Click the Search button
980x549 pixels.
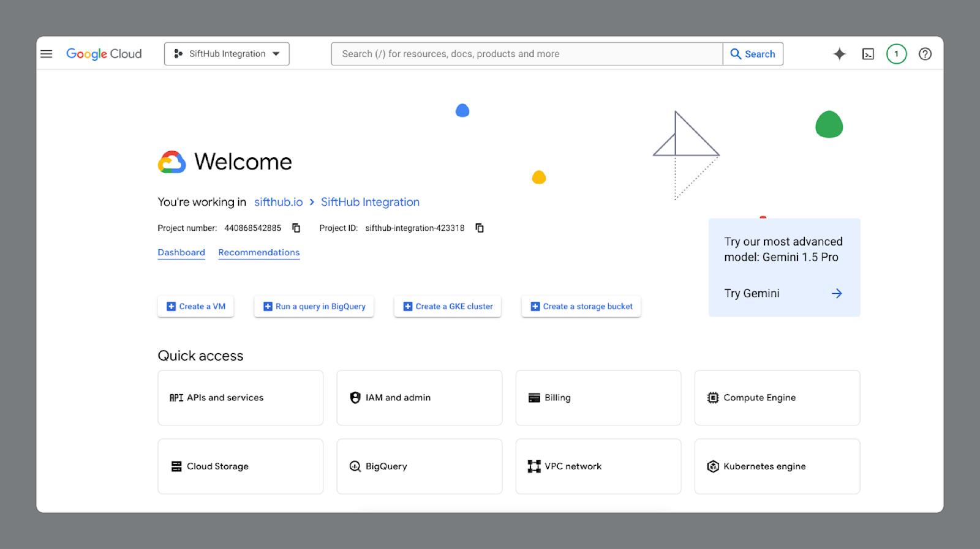point(753,54)
